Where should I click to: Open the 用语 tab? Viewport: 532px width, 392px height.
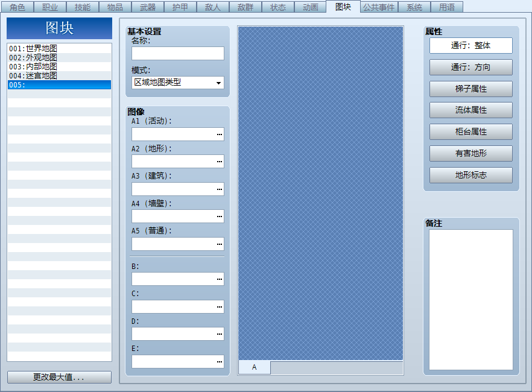pos(447,7)
